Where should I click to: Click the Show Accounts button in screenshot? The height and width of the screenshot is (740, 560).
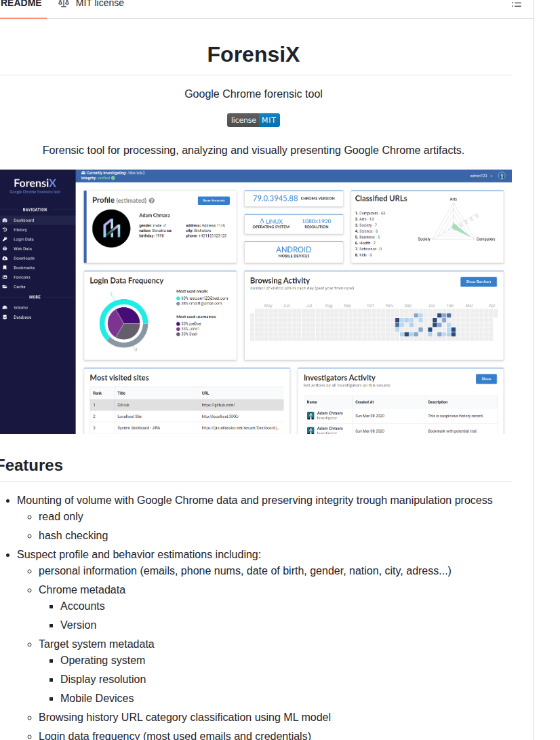point(214,201)
